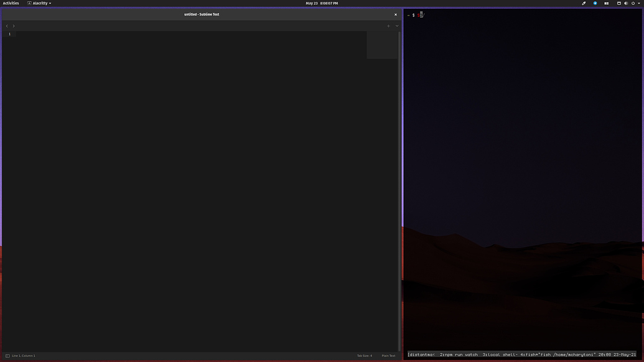The image size is (644, 362).
Task: Open the "Tab Size: 4" selector
Action: pyautogui.click(x=364, y=356)
